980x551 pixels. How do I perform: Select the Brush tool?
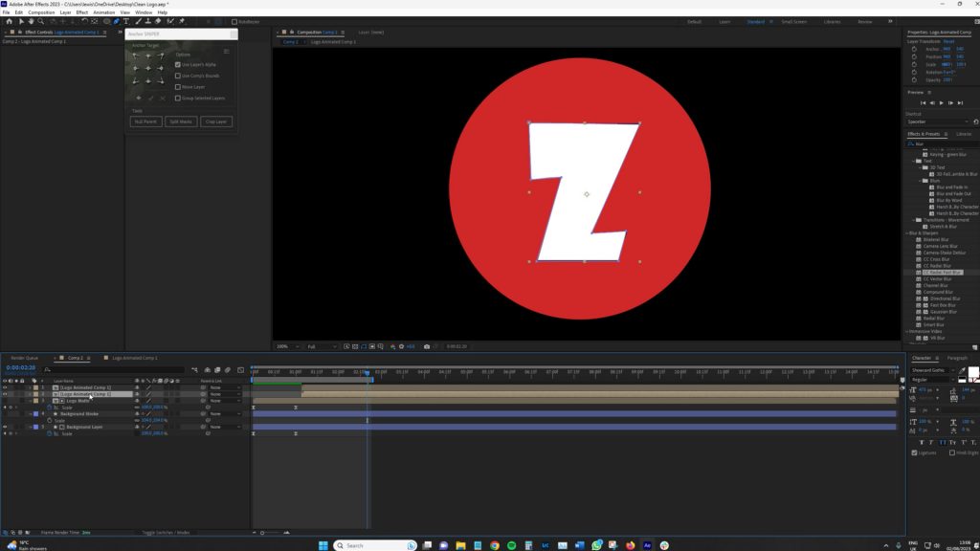click(x=138, y=21)
